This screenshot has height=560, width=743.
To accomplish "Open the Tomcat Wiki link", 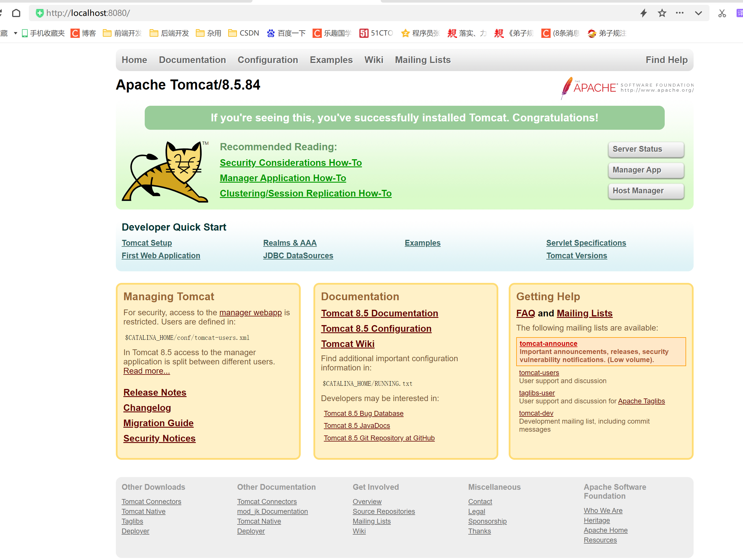I will [348, 344].
